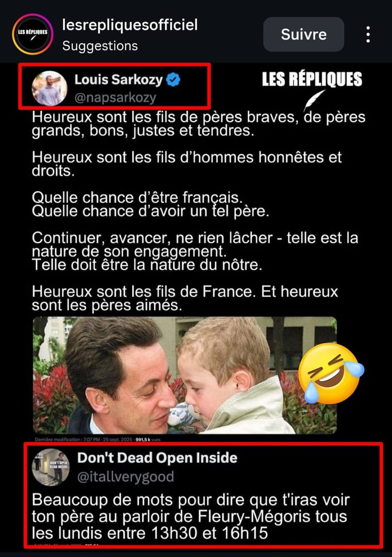The width and height of the screenshot is (392, 557).
Task: Select the Louis Sarkozy display name
Action: pyautogui.click(x=118, y=79)
